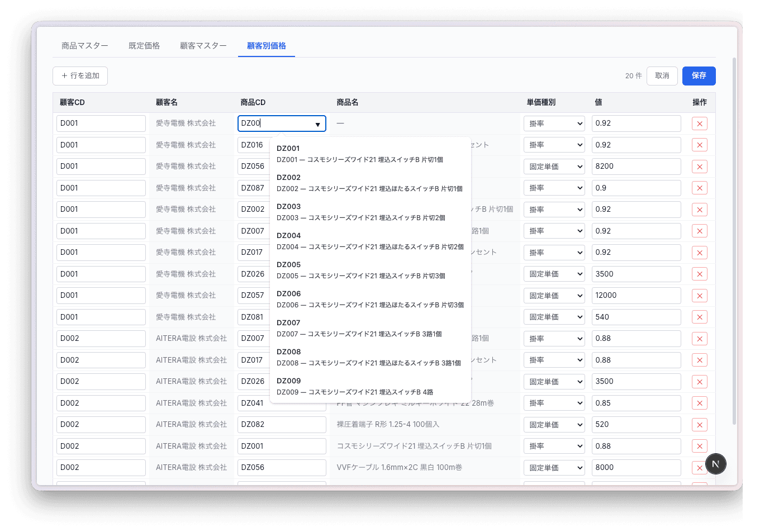Pick DZ006 from the autocomplete list
This screenshot has width=774, height=532.
(x=370, y=299)
